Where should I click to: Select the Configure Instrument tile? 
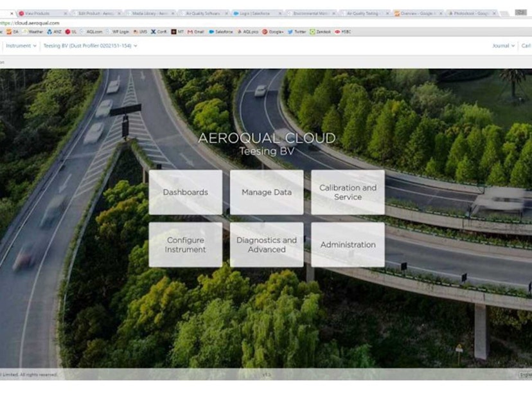click(x=185, y=245)
